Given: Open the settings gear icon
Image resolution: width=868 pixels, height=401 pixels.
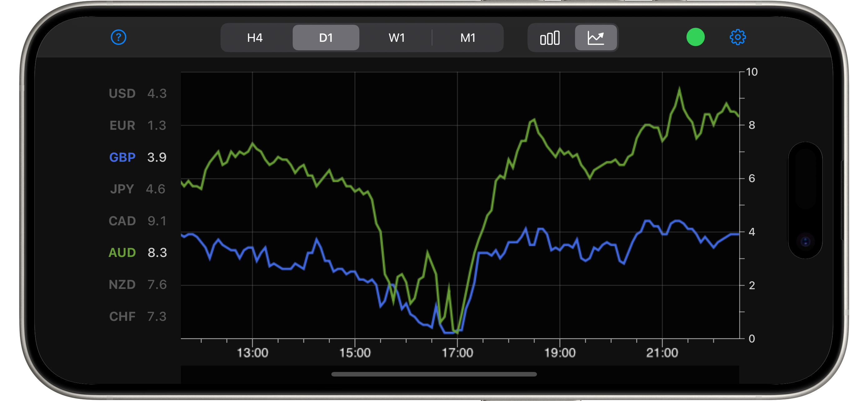Looking at the screenshot, I should 738,37.
